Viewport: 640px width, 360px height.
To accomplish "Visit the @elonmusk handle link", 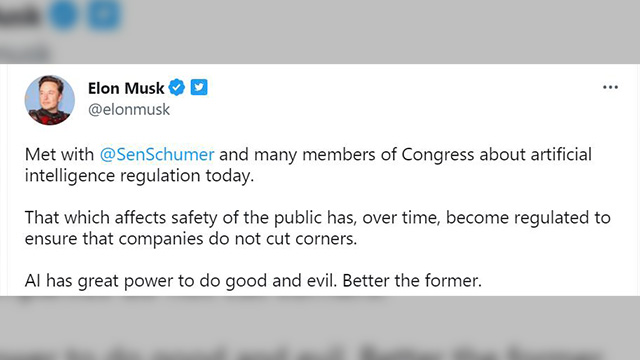I will tap(129, 109).
